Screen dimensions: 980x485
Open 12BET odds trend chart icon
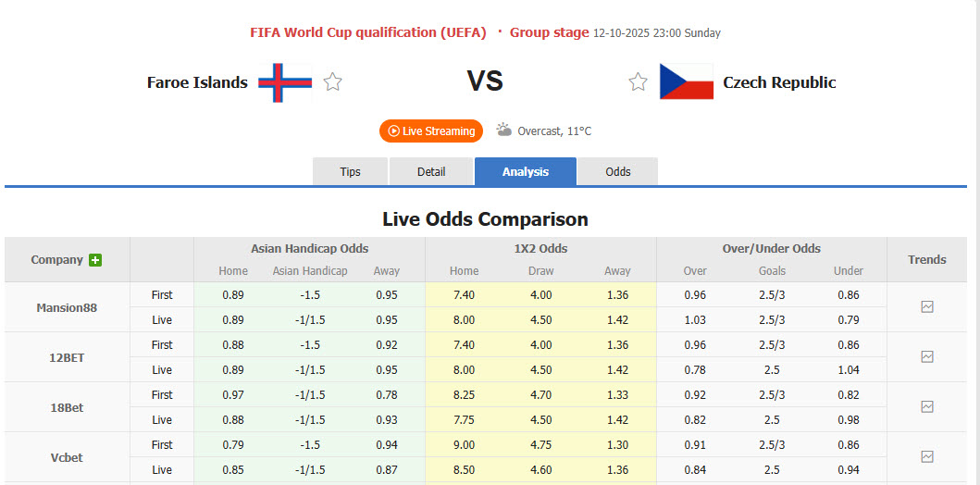pos(927,357)
